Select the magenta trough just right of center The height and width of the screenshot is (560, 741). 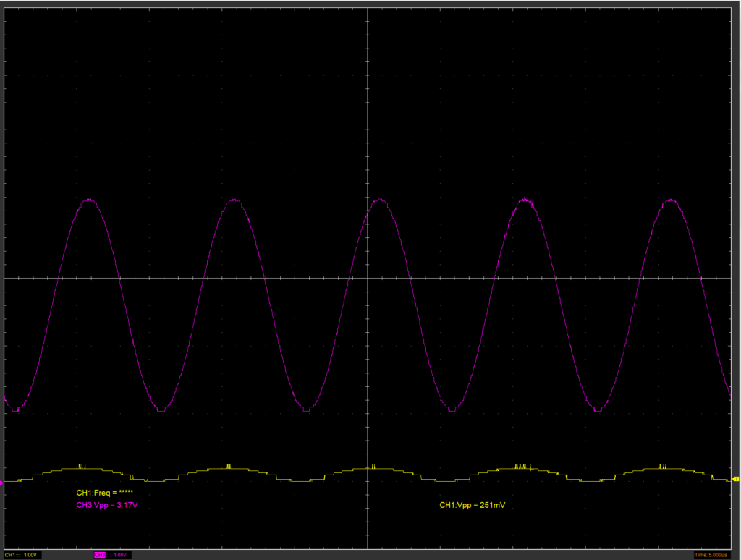[x=452, y=410]
